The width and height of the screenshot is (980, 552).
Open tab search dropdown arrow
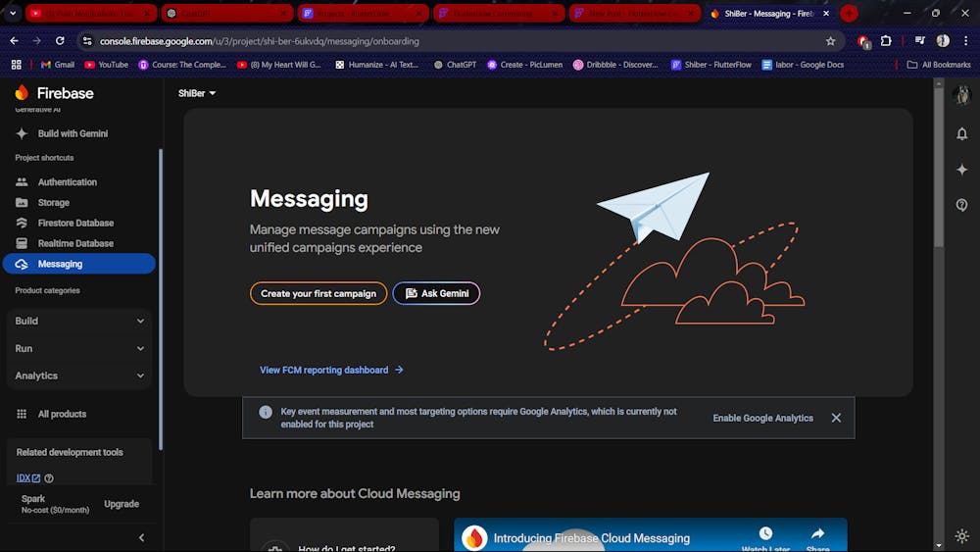pos(13,13)
